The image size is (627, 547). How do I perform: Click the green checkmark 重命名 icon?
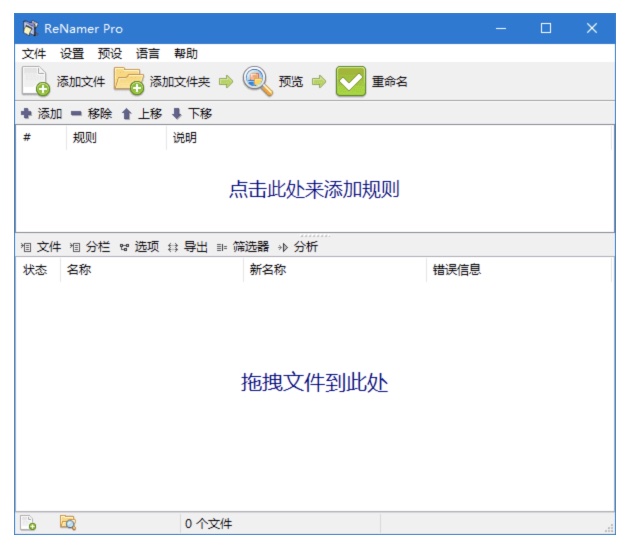pyautogui.click(x=351, y=81)
